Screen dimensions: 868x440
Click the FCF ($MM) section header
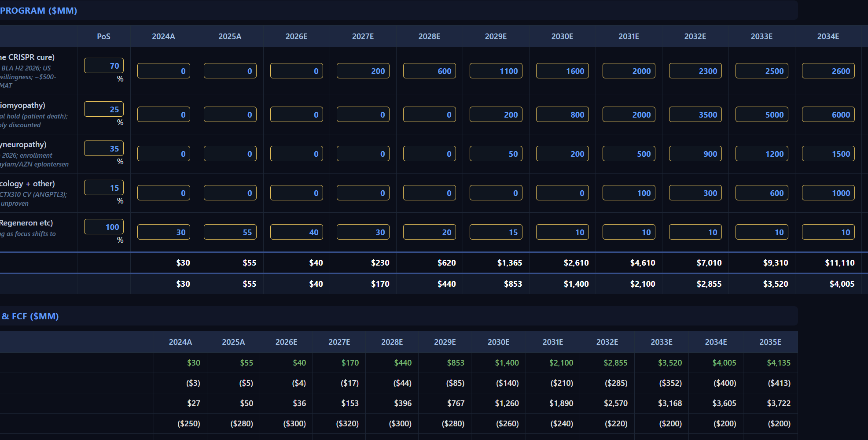point(30,316)
